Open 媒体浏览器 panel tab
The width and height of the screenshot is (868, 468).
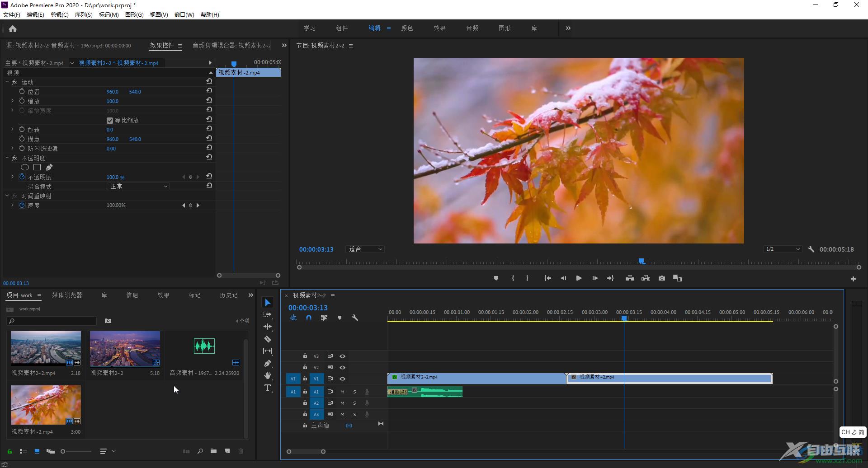67,295
